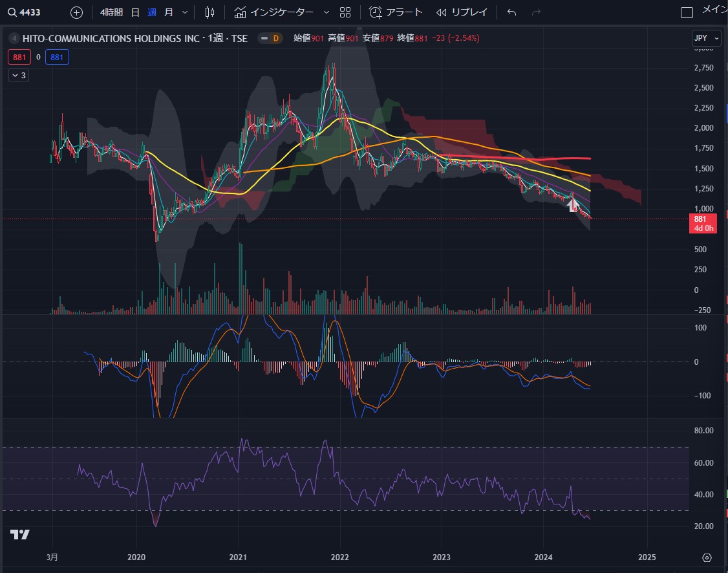
Task: Create an alert with アラート
Action: coord(396,12)
